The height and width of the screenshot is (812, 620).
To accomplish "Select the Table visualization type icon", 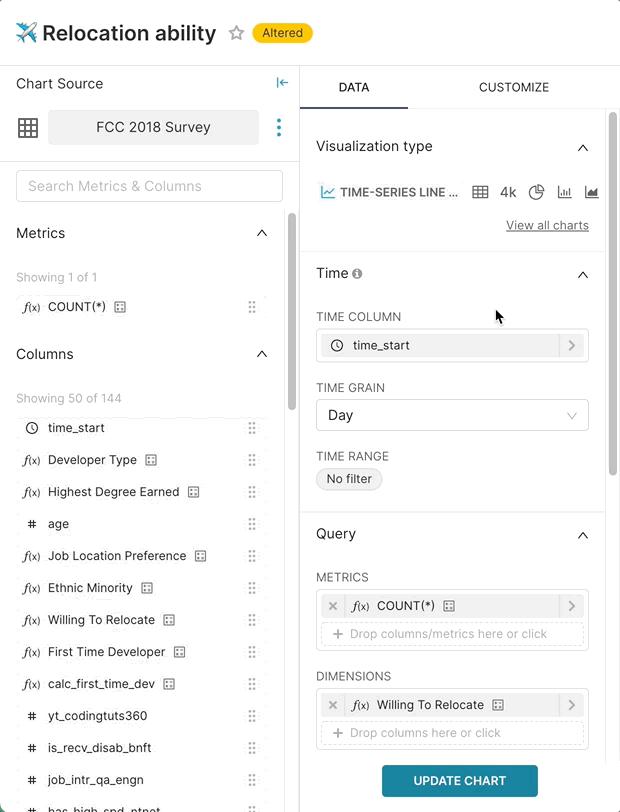I will click(480, 192).
